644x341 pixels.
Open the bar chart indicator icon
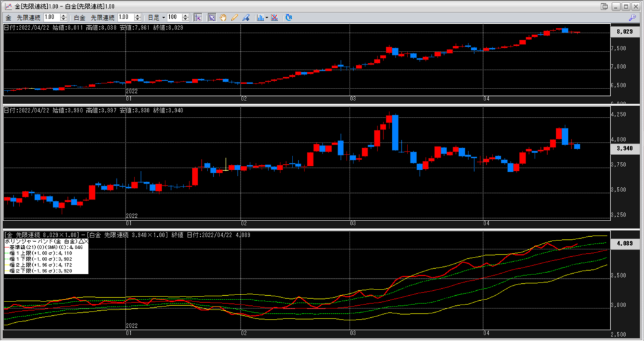[260, 17]
